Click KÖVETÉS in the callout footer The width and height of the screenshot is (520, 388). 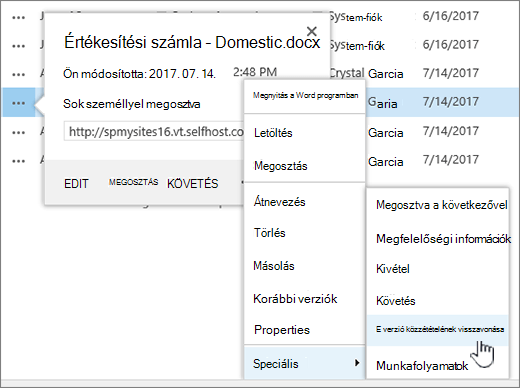coord(193,184)
